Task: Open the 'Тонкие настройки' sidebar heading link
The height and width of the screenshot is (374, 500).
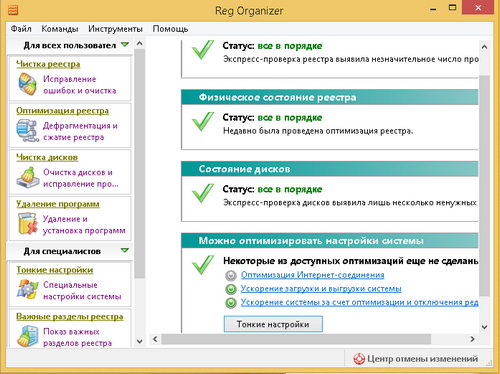Action: point(55,270)
